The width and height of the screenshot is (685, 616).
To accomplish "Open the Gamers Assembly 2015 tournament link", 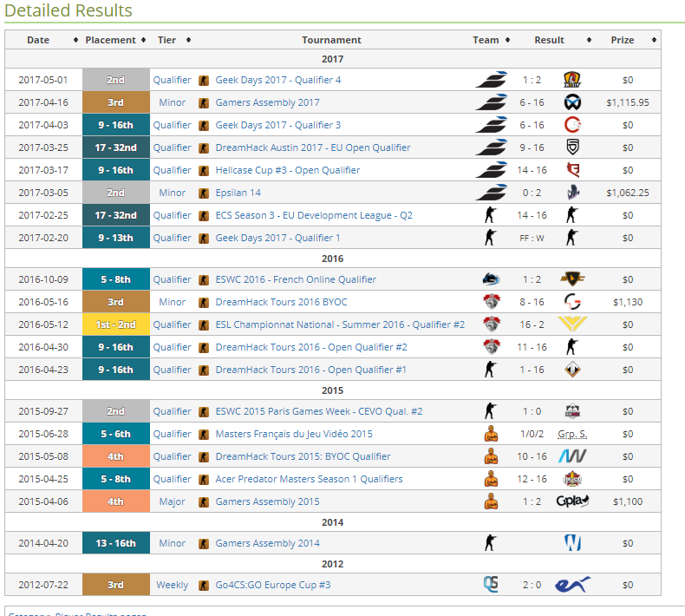I will (x=267, y=501).
